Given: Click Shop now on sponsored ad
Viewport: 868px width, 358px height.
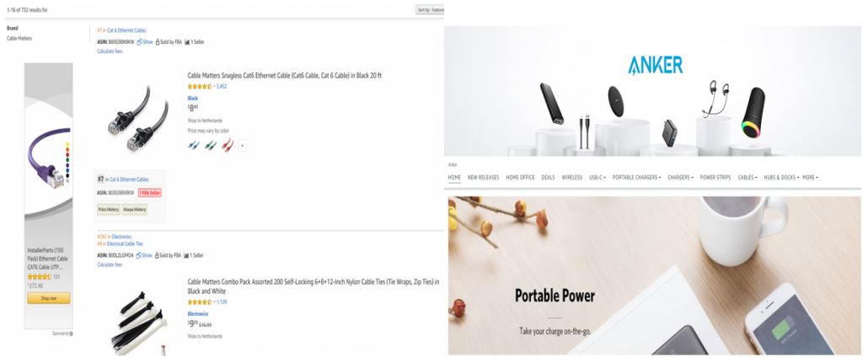Looking at the screenshot, I should 49,298.
